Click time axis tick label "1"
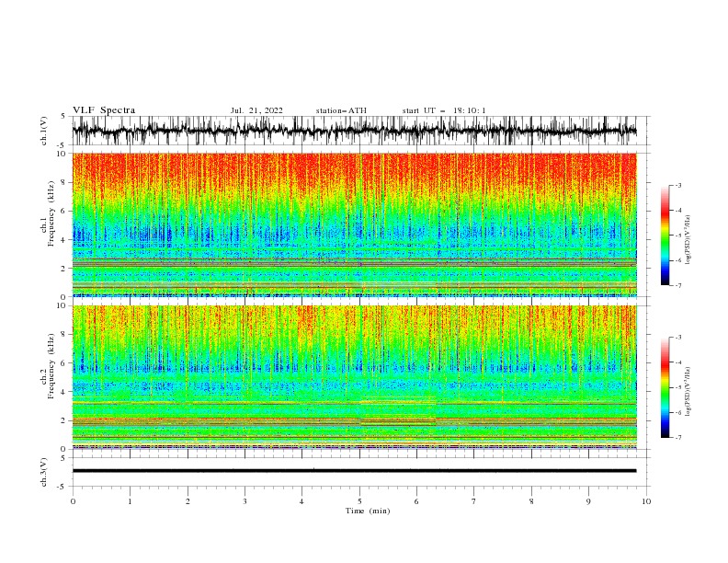Screen dimensions: 728x563 coord(130,501)
